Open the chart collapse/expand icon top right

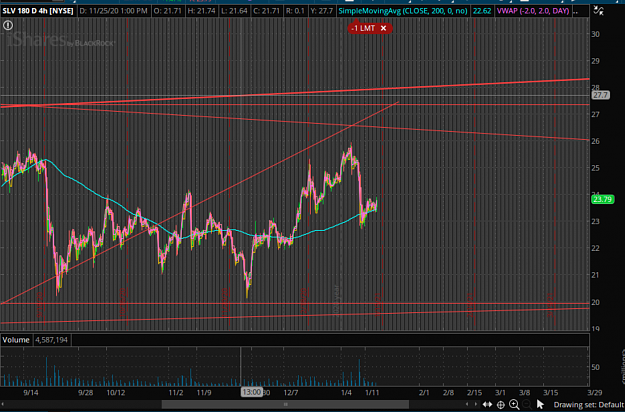[x=598, y=11]
